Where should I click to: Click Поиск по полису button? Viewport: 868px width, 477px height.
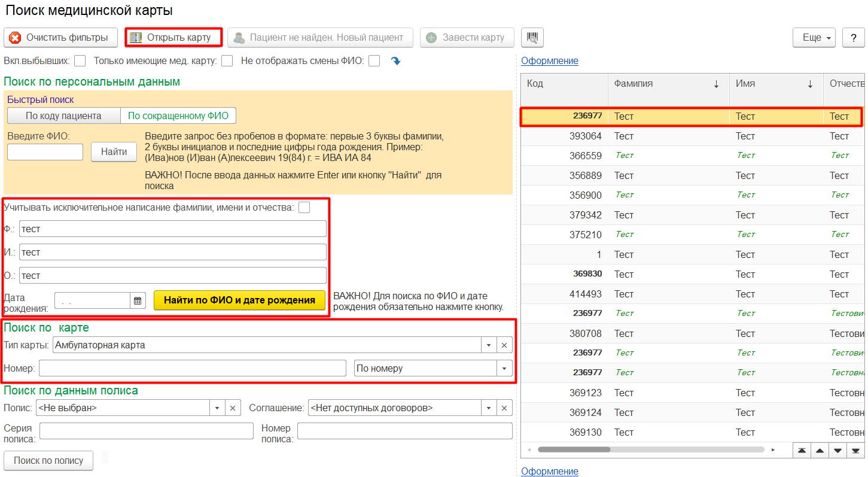pos(48,460)
